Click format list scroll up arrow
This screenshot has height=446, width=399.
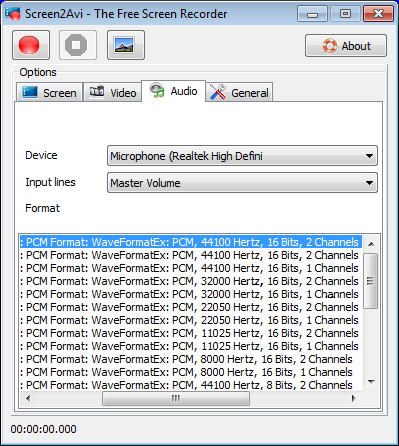[x=371, y=244]
